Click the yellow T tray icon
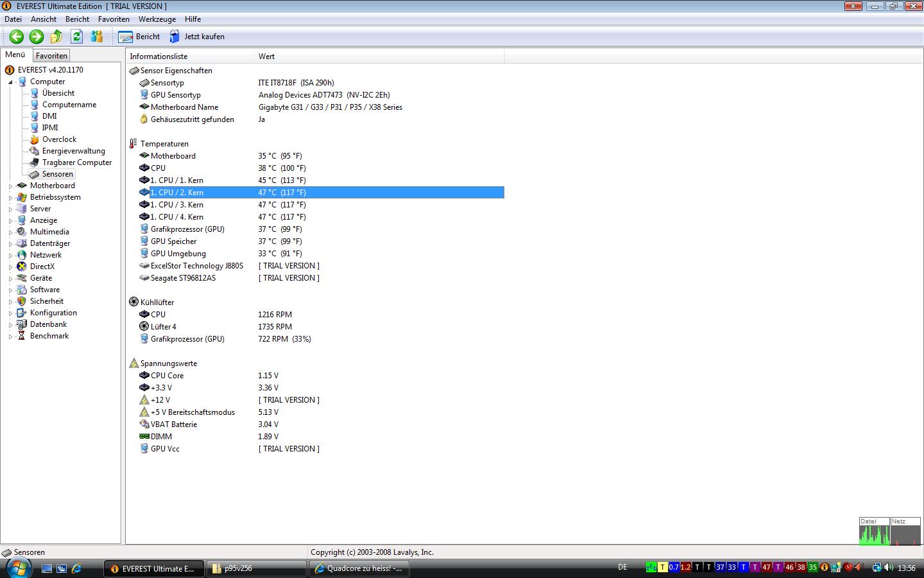 point(663,567)
